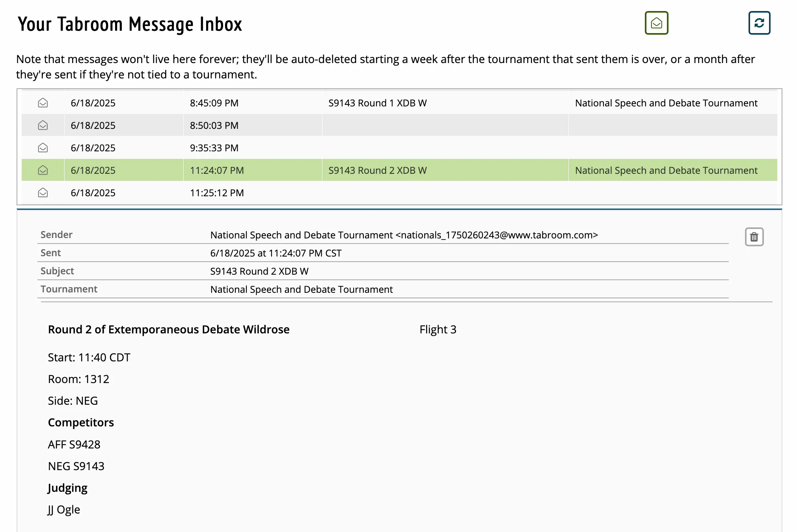Click envelope icon of the 8:45:09 PM message

click(x=43, y=103)
